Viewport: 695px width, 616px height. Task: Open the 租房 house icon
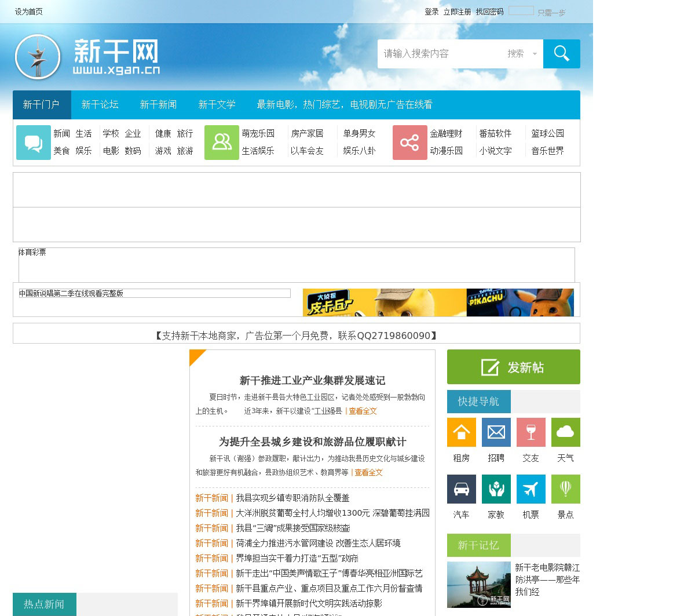point(461,432)
